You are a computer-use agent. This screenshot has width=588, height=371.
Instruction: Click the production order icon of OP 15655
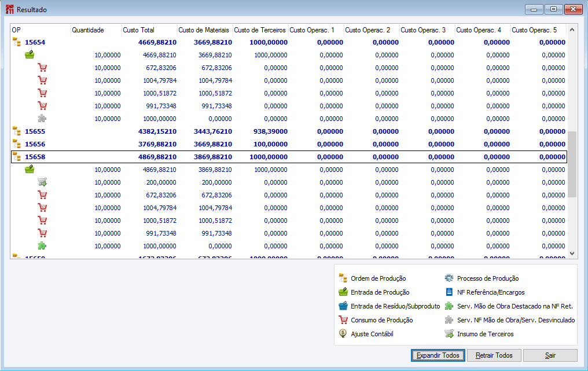(x=17, y=131)
